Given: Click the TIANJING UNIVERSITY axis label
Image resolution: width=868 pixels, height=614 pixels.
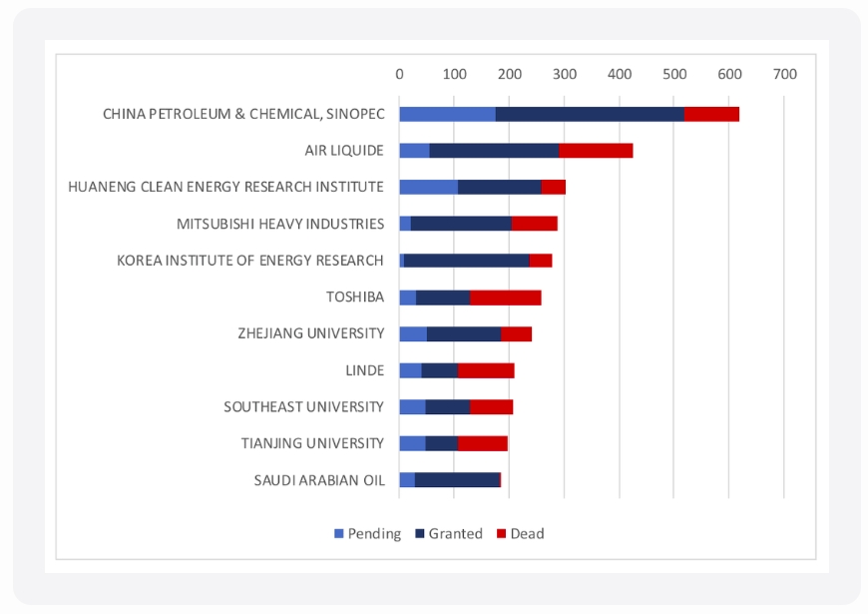Looking at the screenshot, I should 312,443.
